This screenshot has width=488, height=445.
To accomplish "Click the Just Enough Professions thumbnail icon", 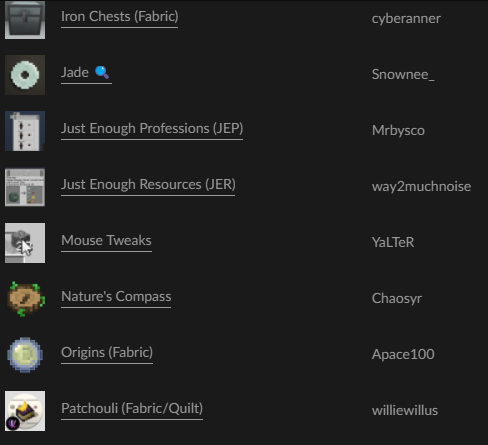I will 25,131.
